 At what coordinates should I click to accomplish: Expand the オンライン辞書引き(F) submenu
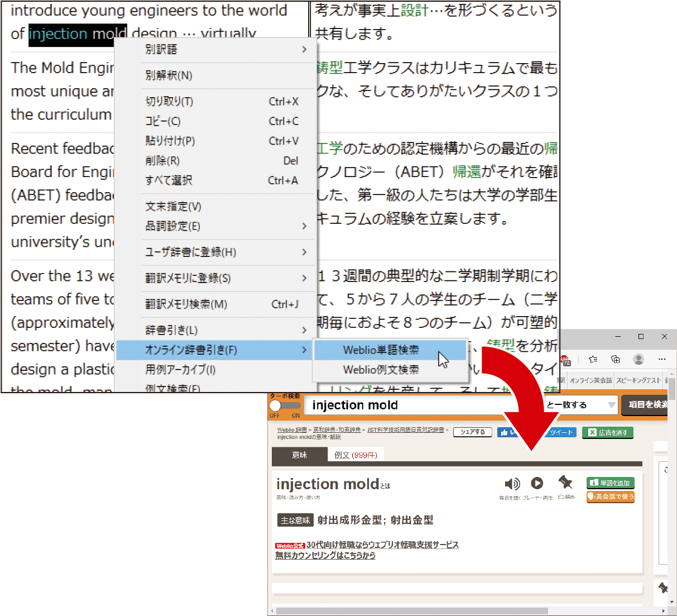(215, 350)
